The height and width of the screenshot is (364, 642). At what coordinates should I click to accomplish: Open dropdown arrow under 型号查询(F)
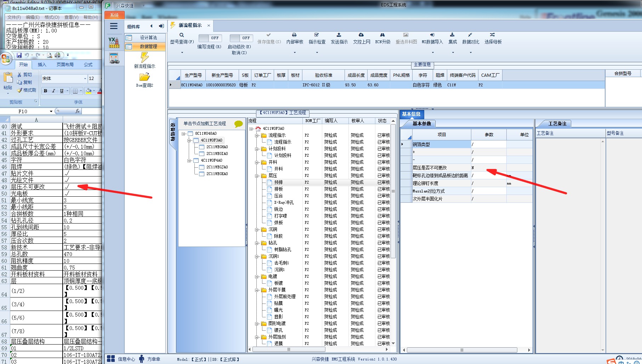point(182,53)
